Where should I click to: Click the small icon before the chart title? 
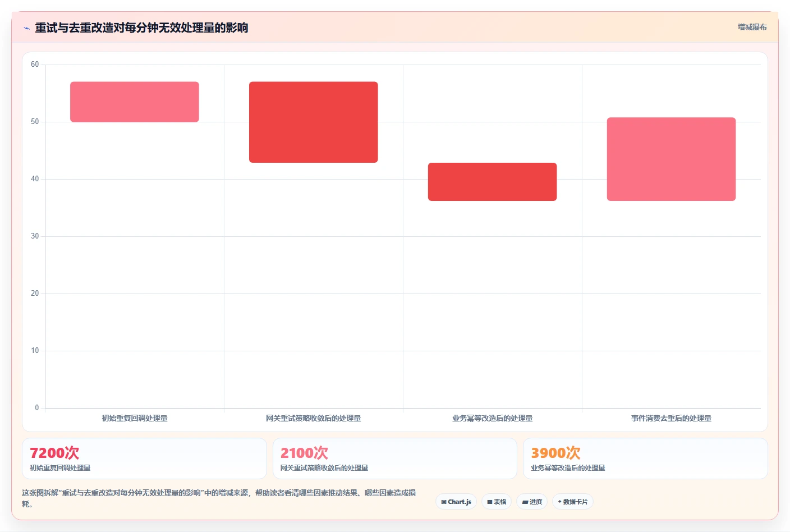26,28
